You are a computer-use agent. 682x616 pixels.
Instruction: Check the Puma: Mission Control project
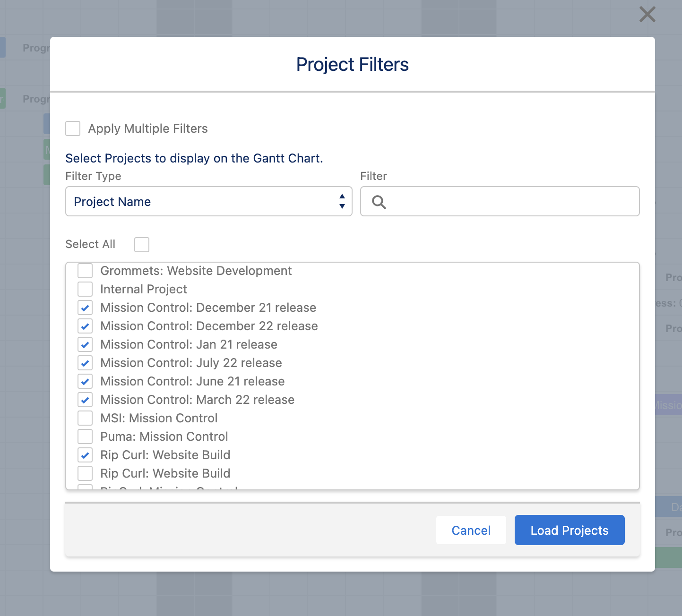(85, 436)
